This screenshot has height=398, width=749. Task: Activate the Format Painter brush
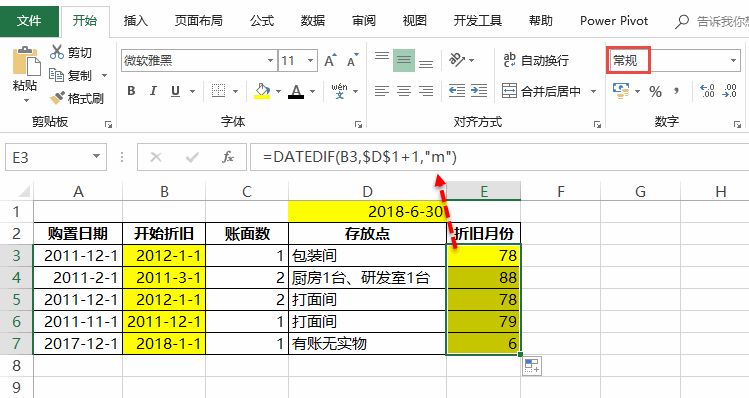coord(57,98)
